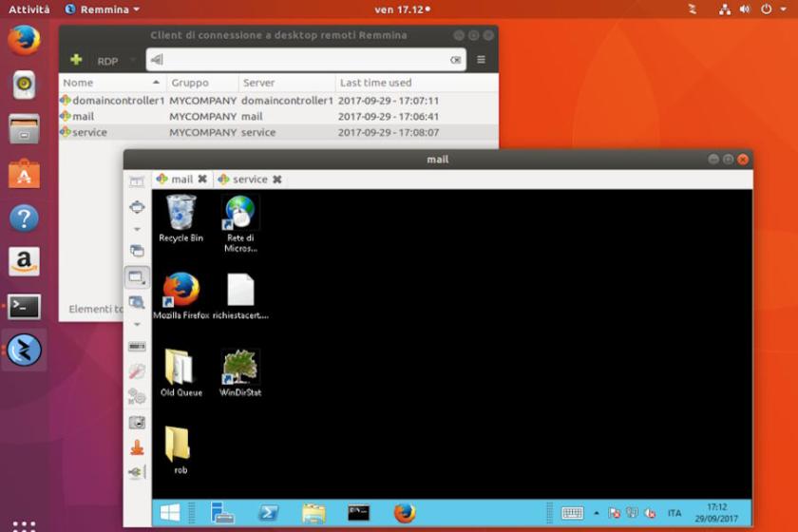This screenshot has height=532, width=798.
Task: Click the ITA input language indicator
Action: (x=674, y=513)
